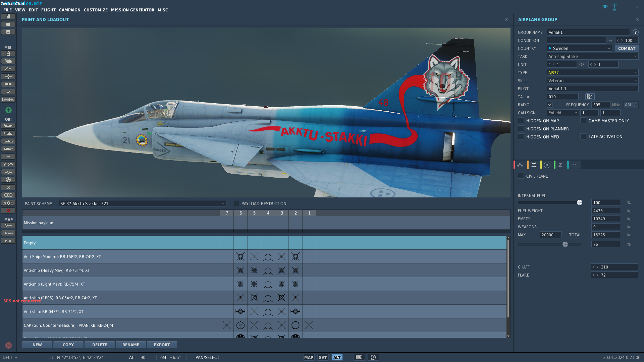Enable HIDDEN ON MAP checkbox
Screen dimensions: 644x362
(521, 120)
